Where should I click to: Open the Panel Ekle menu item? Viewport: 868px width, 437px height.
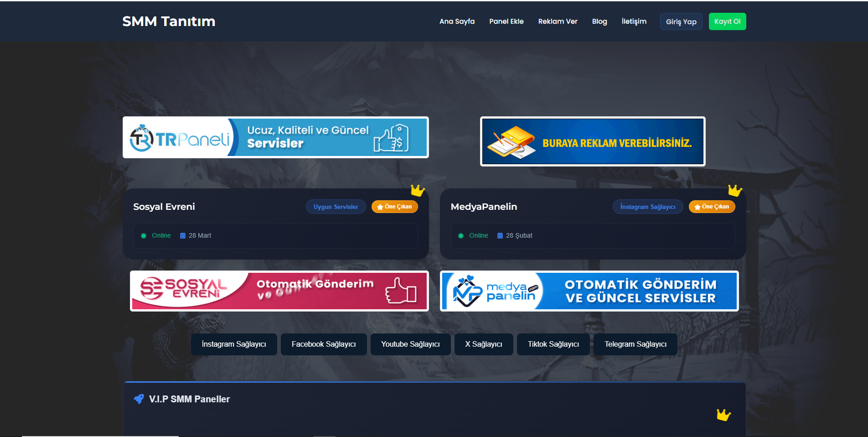click(x=506, y=21)
